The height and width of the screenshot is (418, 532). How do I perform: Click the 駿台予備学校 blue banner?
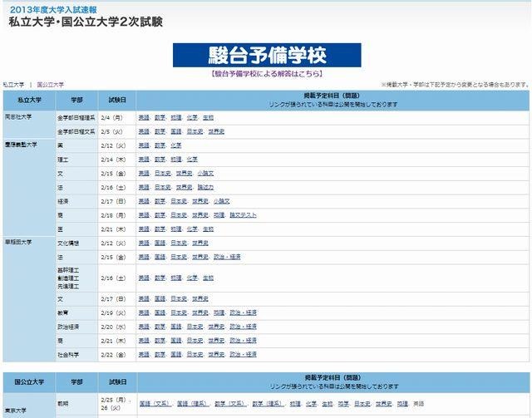click(267, 55)
